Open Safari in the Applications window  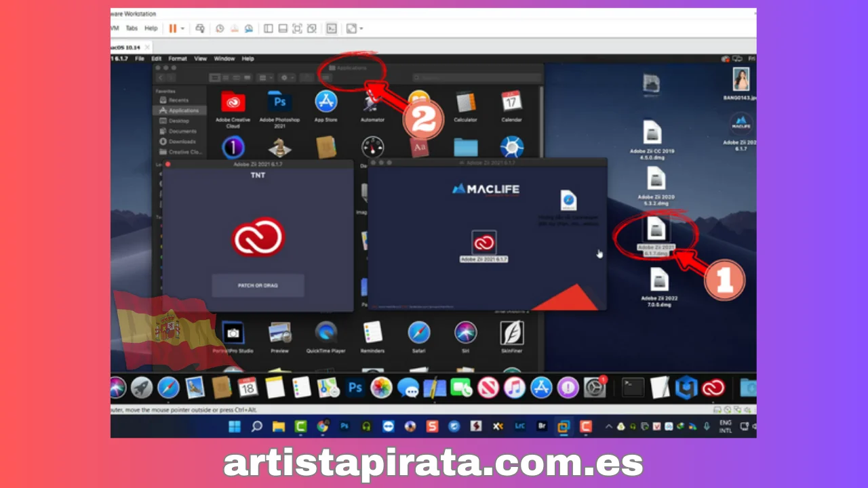(x=419, y=332)
